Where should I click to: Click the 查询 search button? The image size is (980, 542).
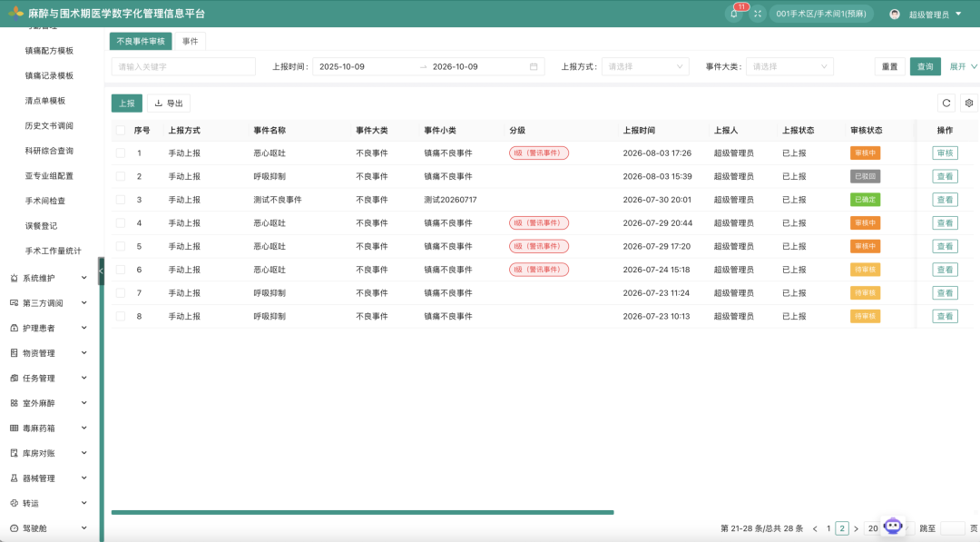[x=925, y=67]
